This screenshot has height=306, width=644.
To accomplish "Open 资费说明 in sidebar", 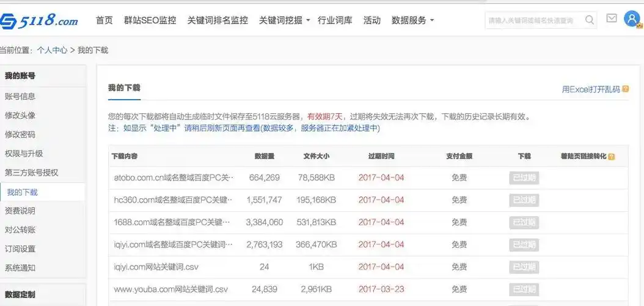I will coord(20,211).
